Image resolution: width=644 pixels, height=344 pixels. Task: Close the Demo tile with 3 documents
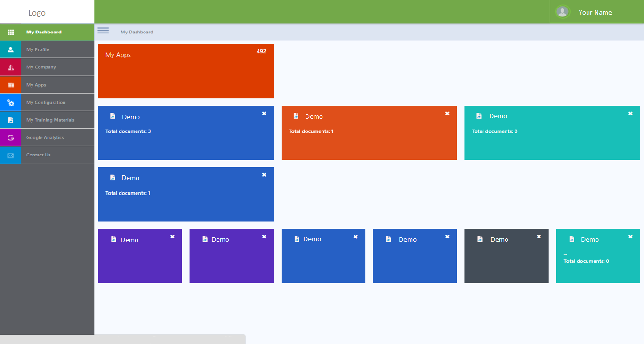click(x=264, y=114)
